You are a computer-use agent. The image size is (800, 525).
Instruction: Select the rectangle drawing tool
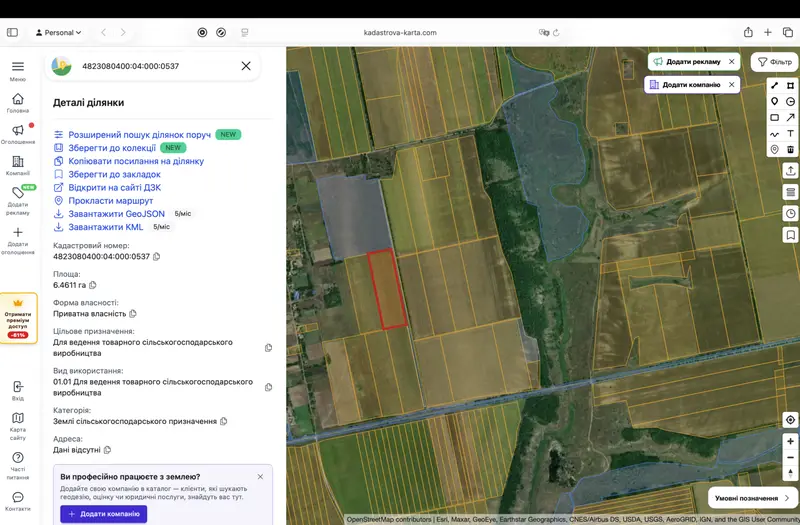(x=774, y=117)
